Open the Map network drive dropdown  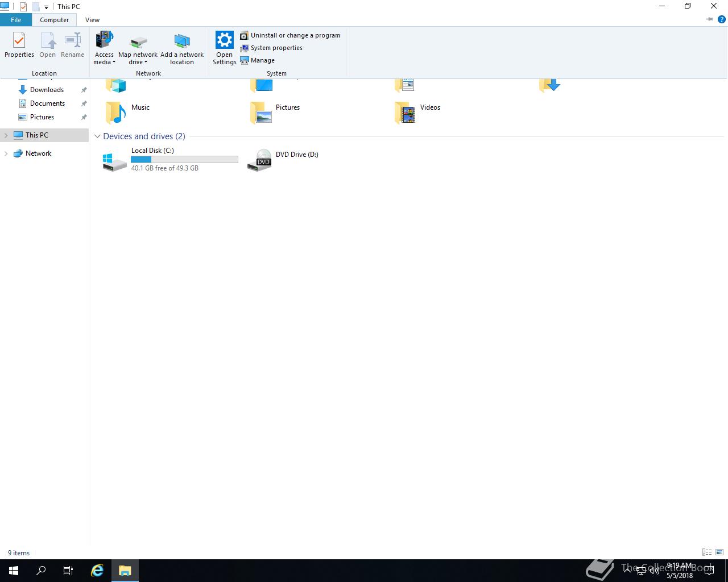tap(138, 48)
